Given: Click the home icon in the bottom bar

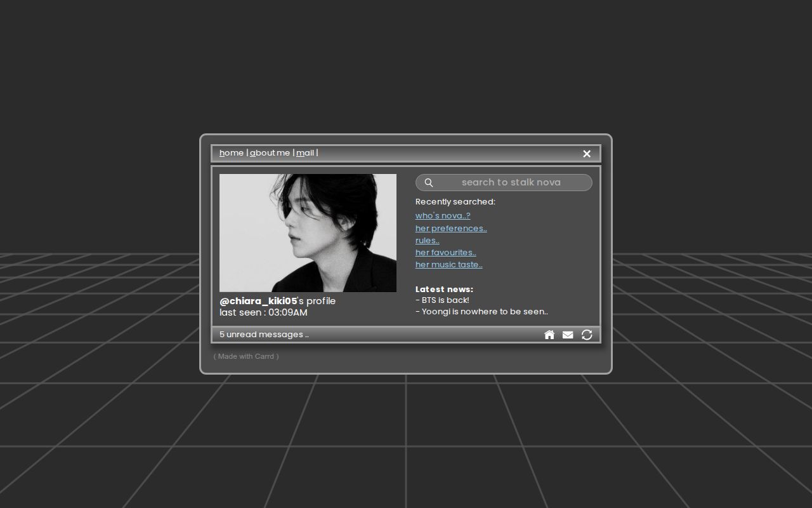Looking at the screenshot, I should pyautogui.click(x=549, y=335).
